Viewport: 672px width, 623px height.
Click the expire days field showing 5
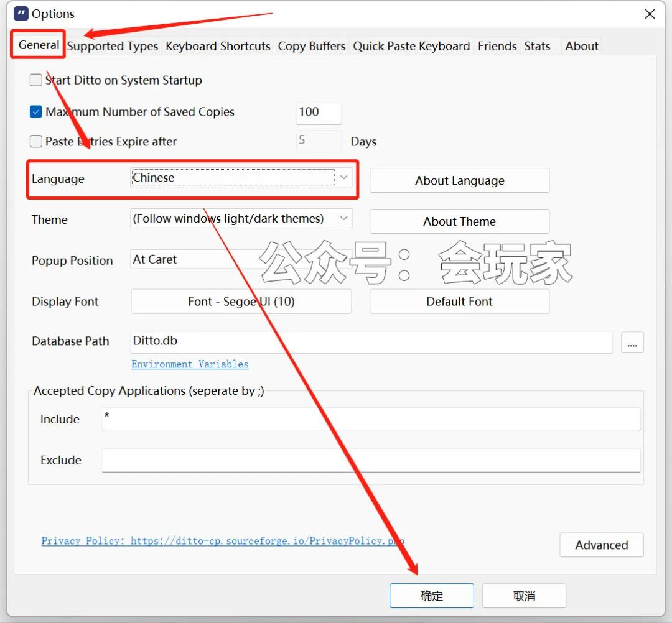coord(319,141)
